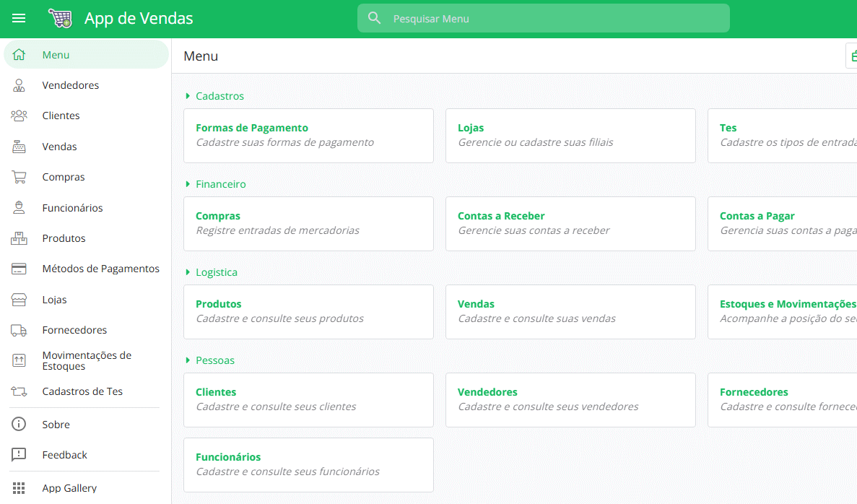Click the Feedback speech bubble icon
The image size is (857, 504).
[x=19, y=454]
